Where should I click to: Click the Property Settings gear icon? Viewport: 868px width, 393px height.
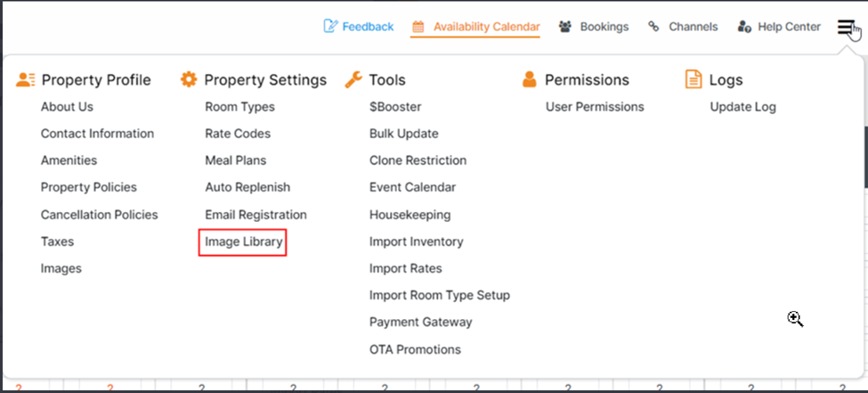point(189,79)
